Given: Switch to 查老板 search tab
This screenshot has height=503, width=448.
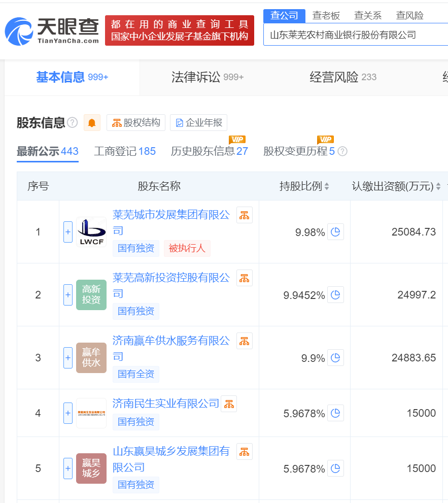Looking at the screenshot, I should [x=326, y=16].
